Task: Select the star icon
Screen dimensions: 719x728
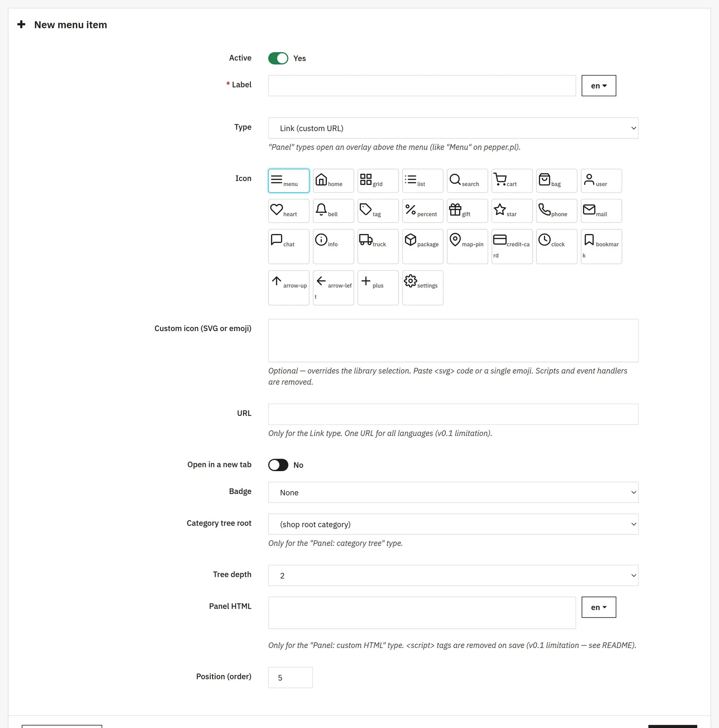Action: pyautogui.click(x=512, y=211)
